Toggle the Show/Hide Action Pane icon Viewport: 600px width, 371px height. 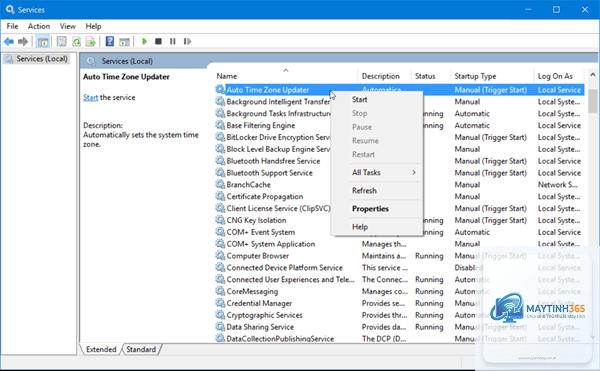coord(124,42)
